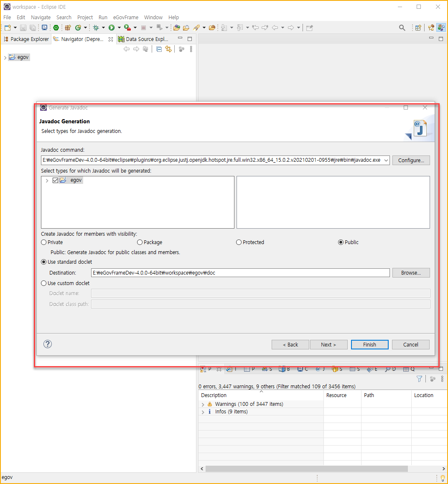Click the Next > button
The image size is (448, 484).
coord(328,344)
